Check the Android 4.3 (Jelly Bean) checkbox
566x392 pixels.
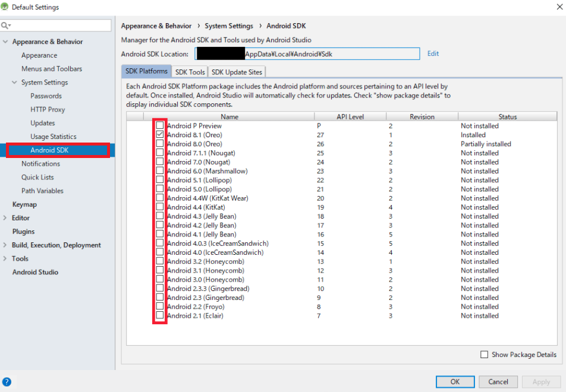pyautogui.click(x=160, y=216)
